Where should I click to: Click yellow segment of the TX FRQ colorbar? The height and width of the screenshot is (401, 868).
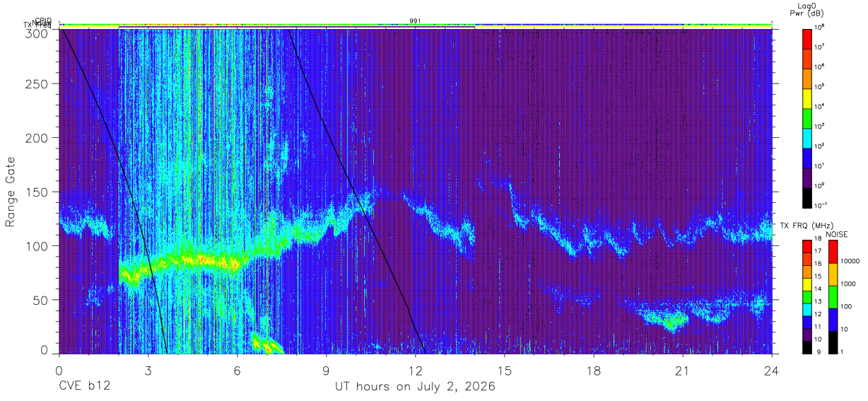point(807,284)
